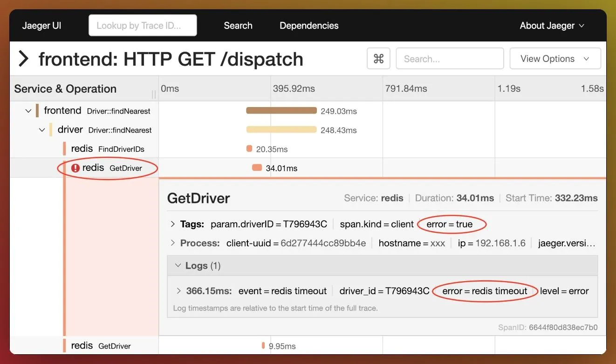Click the driver_id = T796943C log field
Image resolution: width=616 pixels, height=364 pixels.
pyautogui.click(x=384, y=291)
